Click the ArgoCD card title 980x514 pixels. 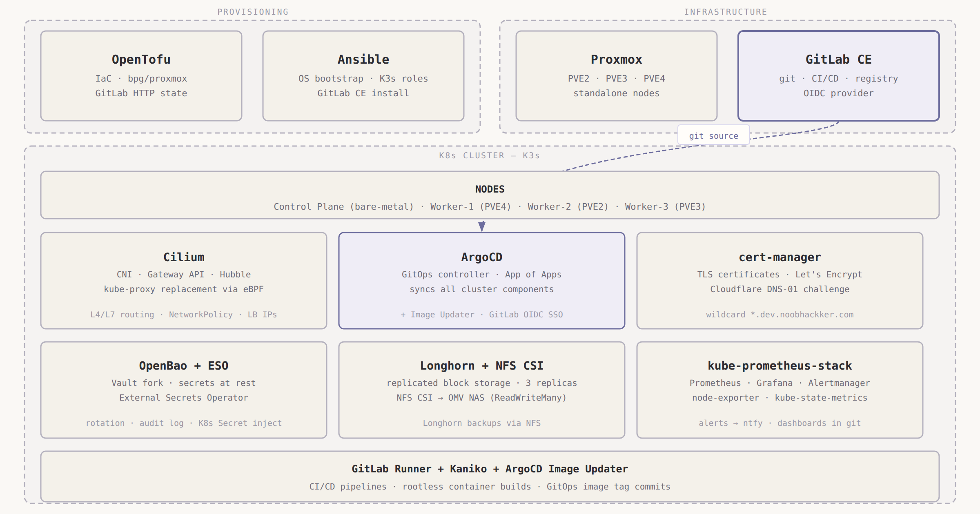(482, 257)
